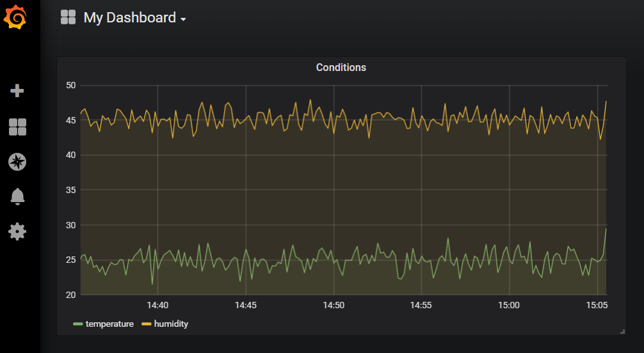Click the caret arrow after My Dashboard
The height and width of the screenshot is (353, 644).
point(183,20)
